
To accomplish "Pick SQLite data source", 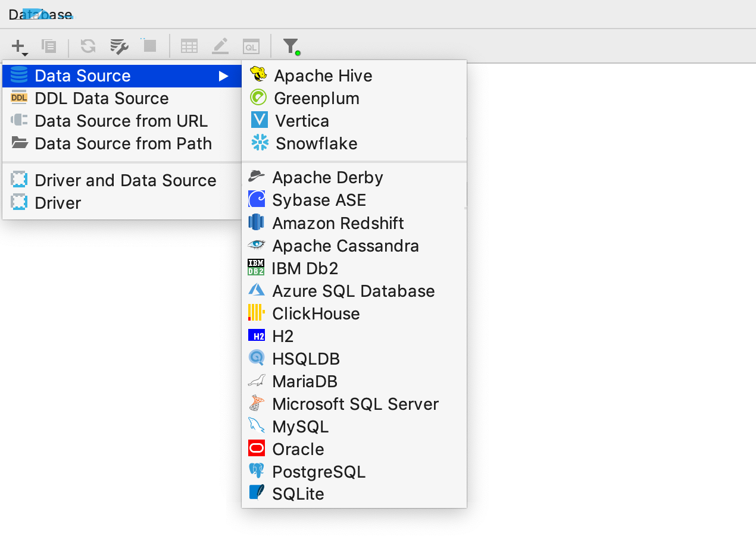I will (x=354, y=494).
